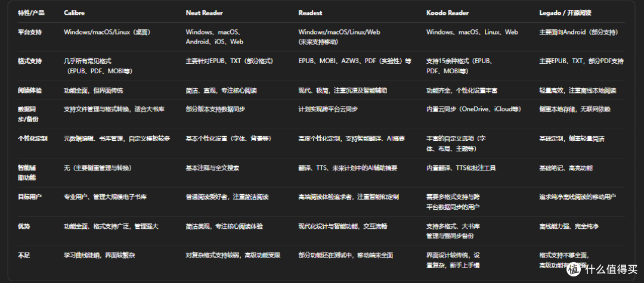The height and width of the screenshot is (283, 644).
Task: Click cell '专业用户、管理大规模电子书库'
Action: [x=106, y=197]
